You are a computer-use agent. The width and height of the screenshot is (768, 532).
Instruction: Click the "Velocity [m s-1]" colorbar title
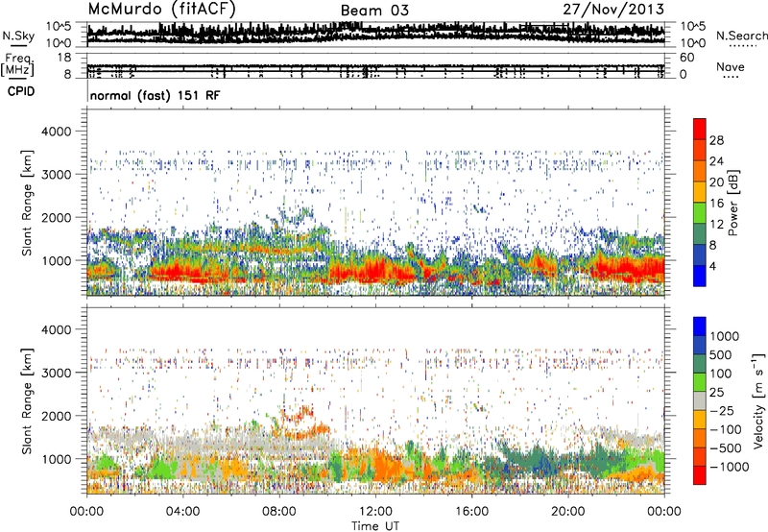tap(758, 400)
